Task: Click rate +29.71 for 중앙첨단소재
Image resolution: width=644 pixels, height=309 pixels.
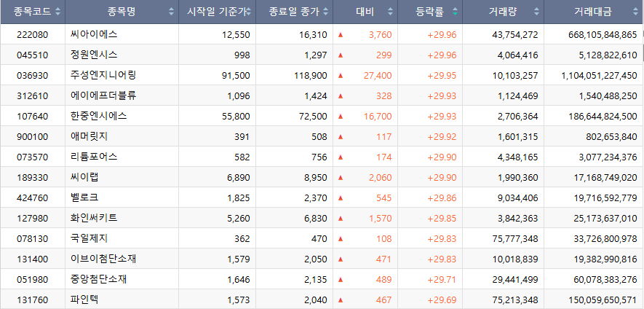Action: pyautogui.click(x=442, y=280)
